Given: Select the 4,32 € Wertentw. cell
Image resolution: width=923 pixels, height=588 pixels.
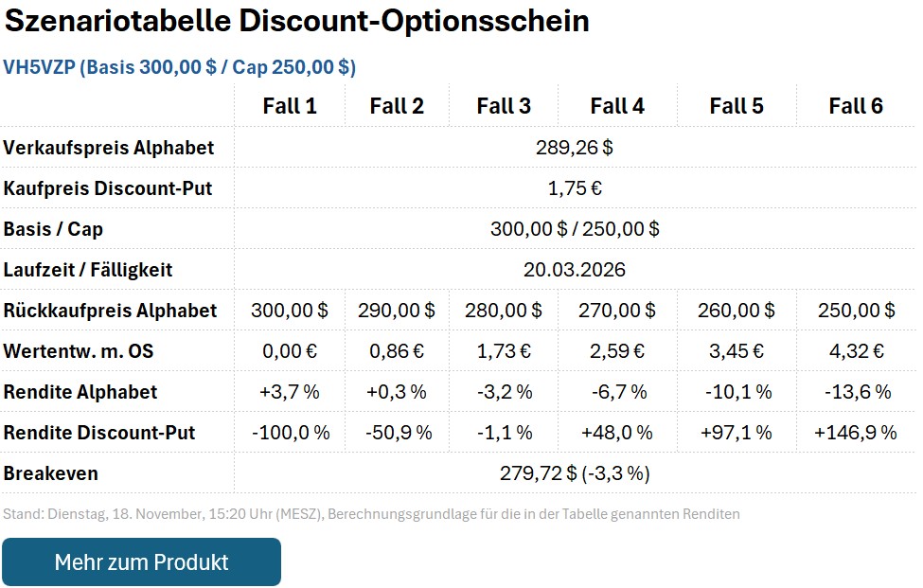Looking at the screenshot, I should [854, 350].
